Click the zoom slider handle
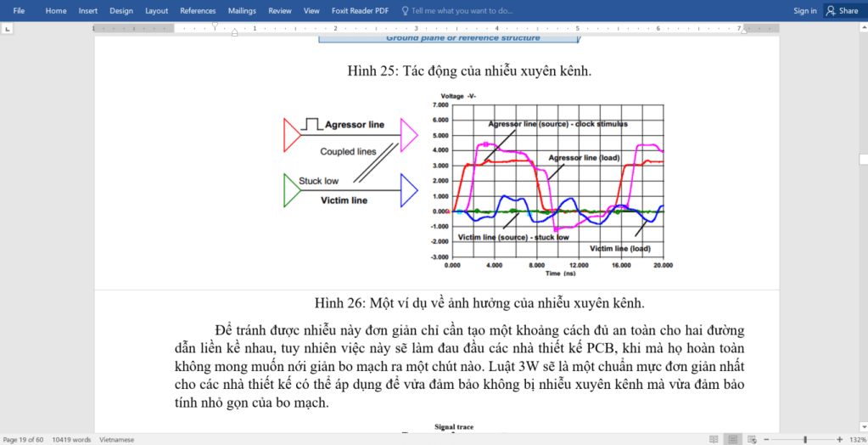 (x=805, y=439)
